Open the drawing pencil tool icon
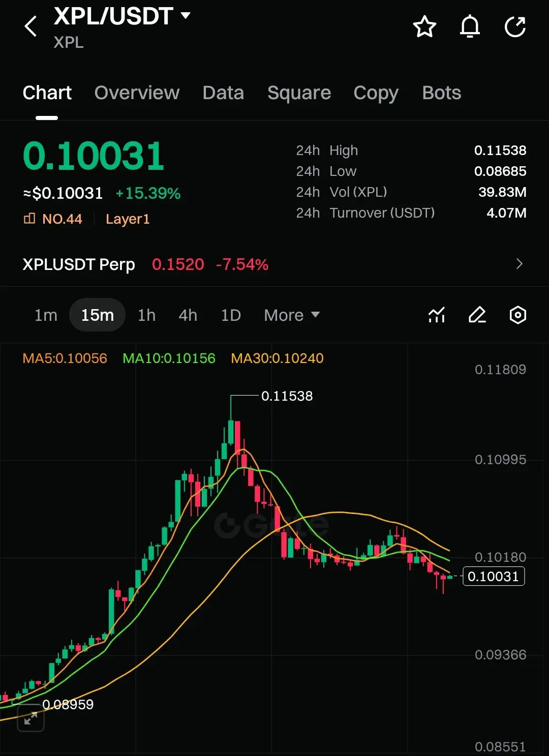The width and height of the screenshot is (549, 756). (477, 315)
